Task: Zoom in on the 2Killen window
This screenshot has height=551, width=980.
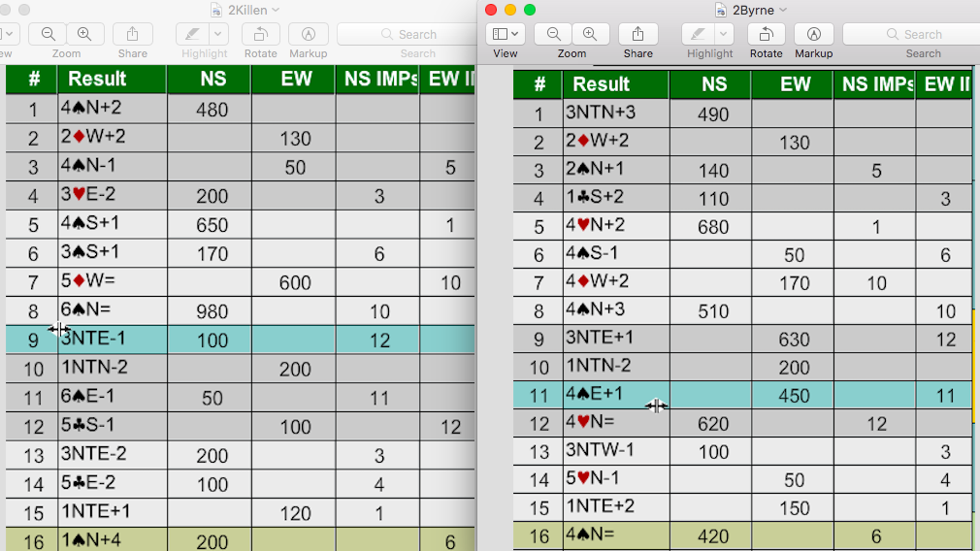Action: click(84, 34)
